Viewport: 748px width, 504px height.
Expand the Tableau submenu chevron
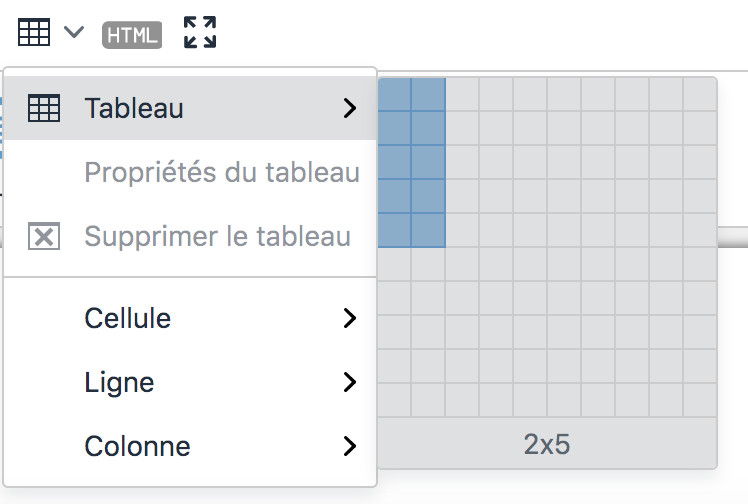point(350,108)
